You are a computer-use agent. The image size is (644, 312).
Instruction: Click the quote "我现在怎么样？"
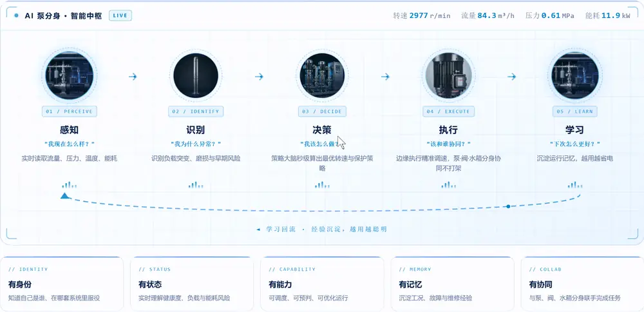(x=70, y=144)
